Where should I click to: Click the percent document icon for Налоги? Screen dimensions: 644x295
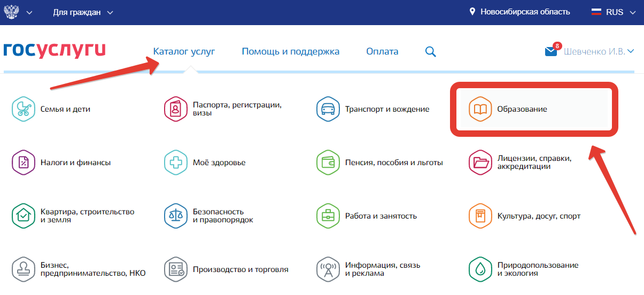(24, 162)
